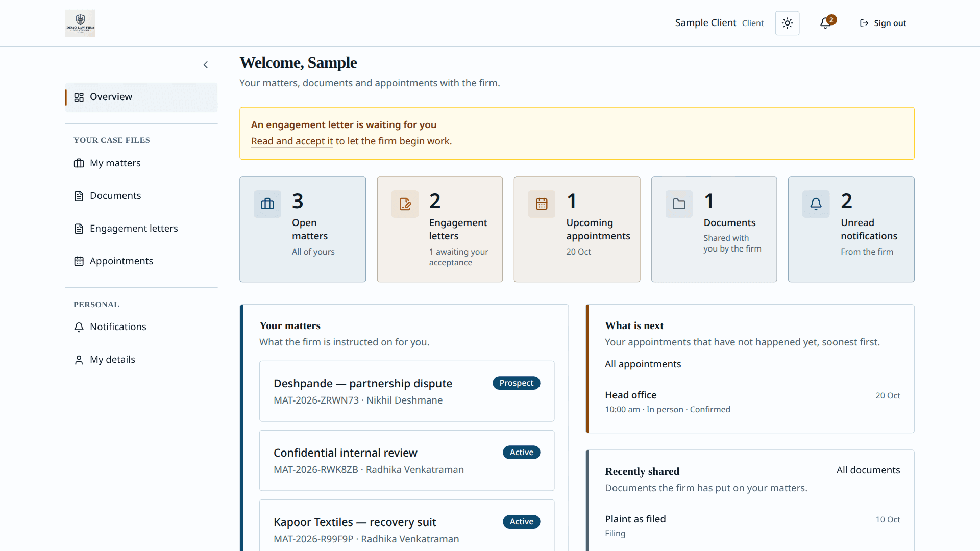Click the folder icon on Documents card

[x=679, y=204]
